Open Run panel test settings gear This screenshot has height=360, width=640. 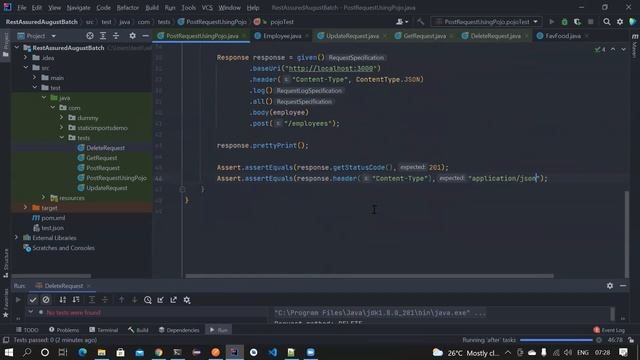[187, 300]
